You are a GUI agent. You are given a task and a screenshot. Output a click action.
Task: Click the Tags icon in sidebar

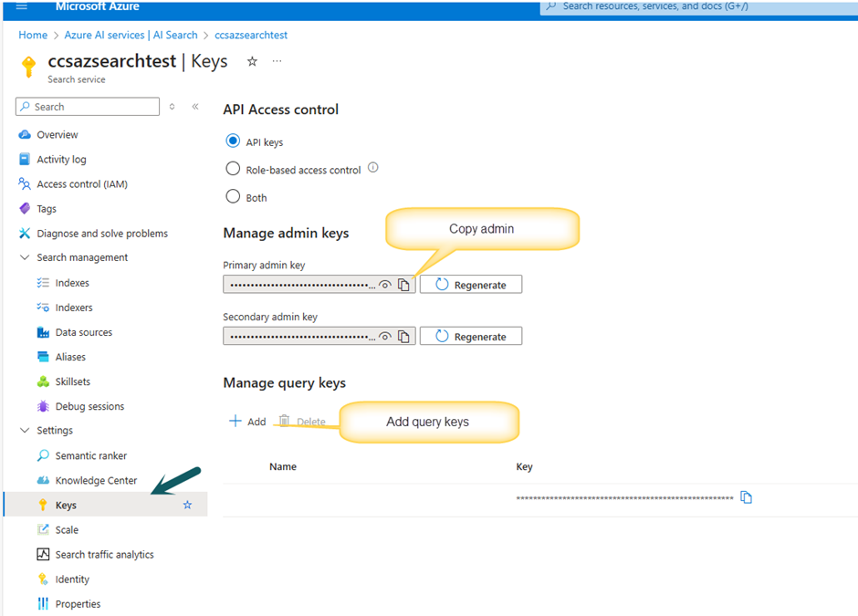(25, 208)
